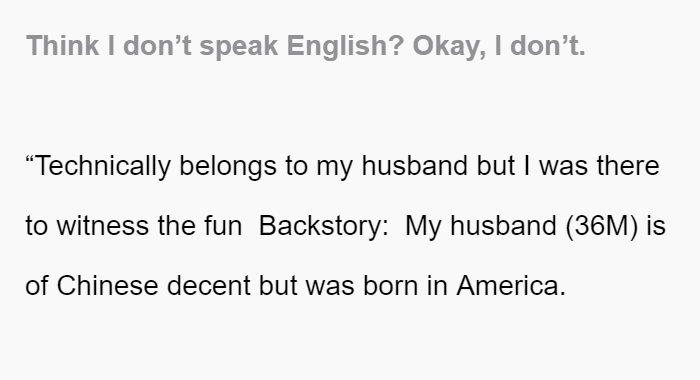This screenshot has height=380, width=700.
Task: Click the word 'America.'
Action: click(x=511, y=285)
